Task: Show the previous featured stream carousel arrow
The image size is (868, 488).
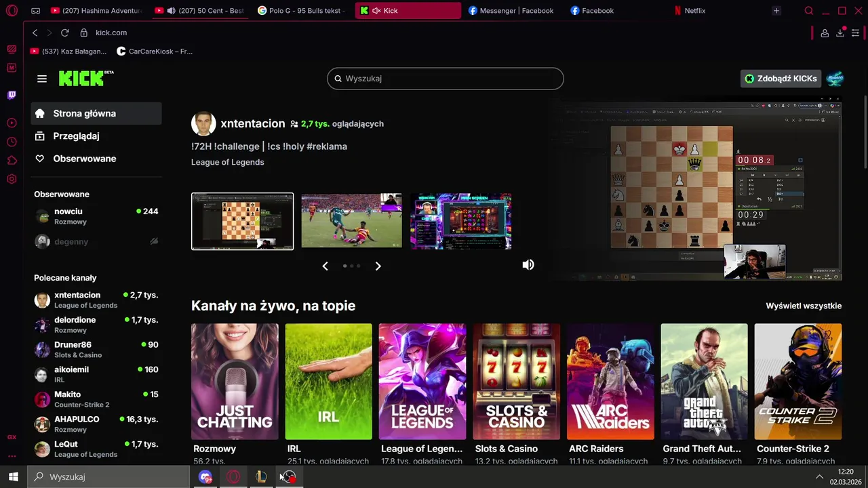Action: coord(325,266)
